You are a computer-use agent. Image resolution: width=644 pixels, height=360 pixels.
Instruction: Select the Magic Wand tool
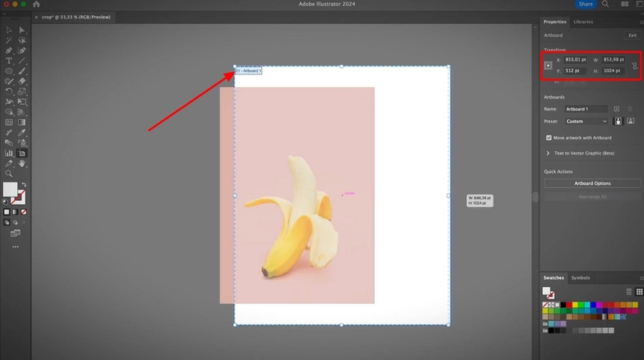tap(9, 40)
